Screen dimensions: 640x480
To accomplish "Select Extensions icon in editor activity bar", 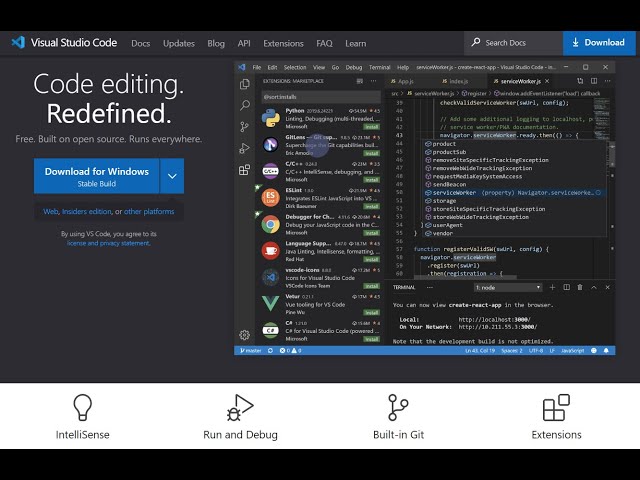I will click(x=244, y=169).
